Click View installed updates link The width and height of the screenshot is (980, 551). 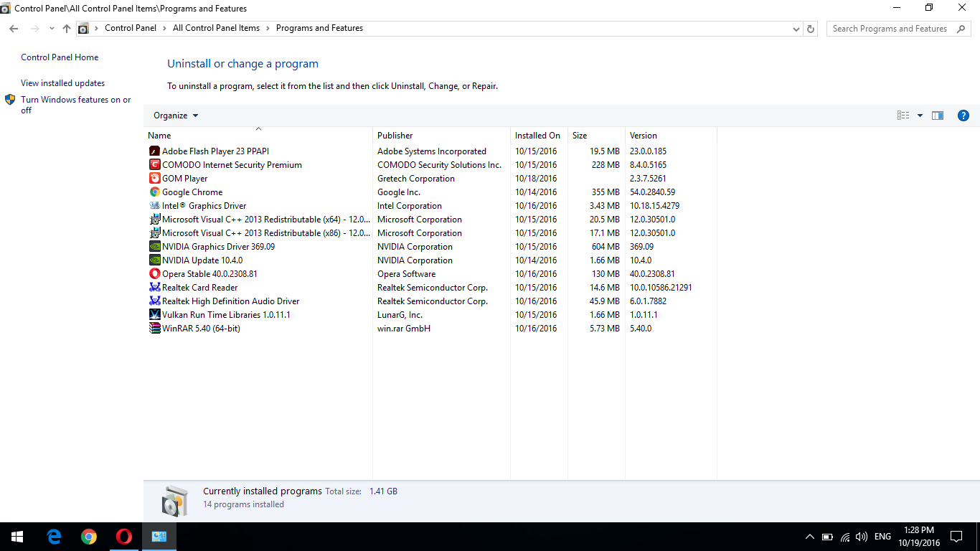pos(62,83)
